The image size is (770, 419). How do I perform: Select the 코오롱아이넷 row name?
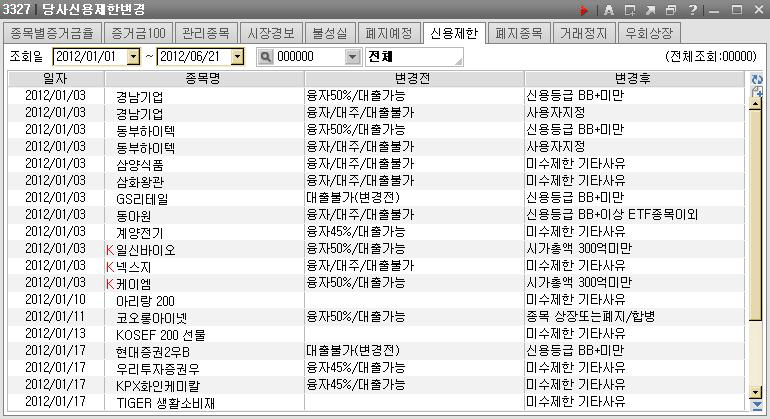click(x=151, y=318)
